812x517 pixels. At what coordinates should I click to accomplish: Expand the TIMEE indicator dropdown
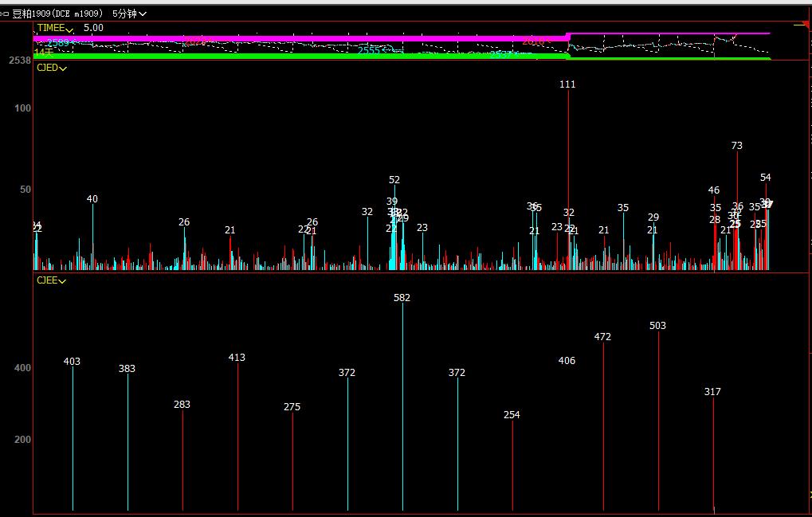pos(70,29)
